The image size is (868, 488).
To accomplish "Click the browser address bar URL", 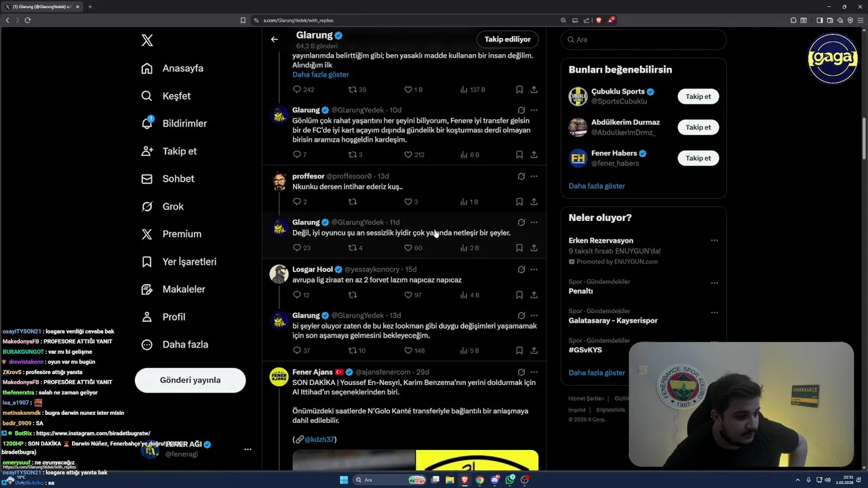I will point(298,20).
